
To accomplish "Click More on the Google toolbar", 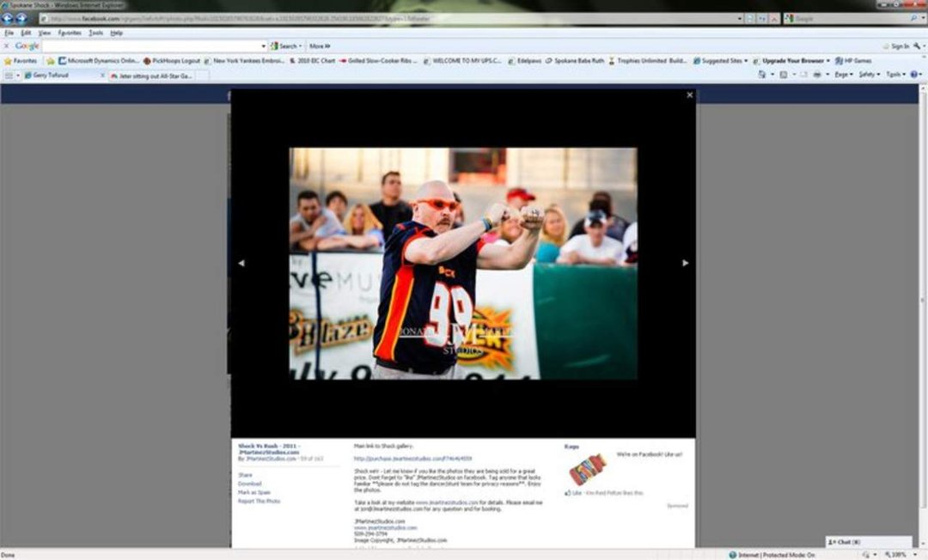I will pyautogui.click(x=320, y=46).
